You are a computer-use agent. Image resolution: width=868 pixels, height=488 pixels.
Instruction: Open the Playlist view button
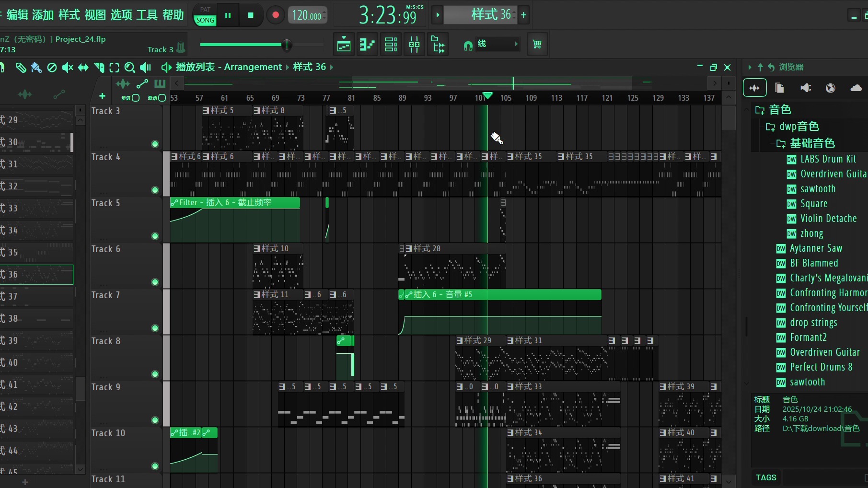tap(344, 45)
